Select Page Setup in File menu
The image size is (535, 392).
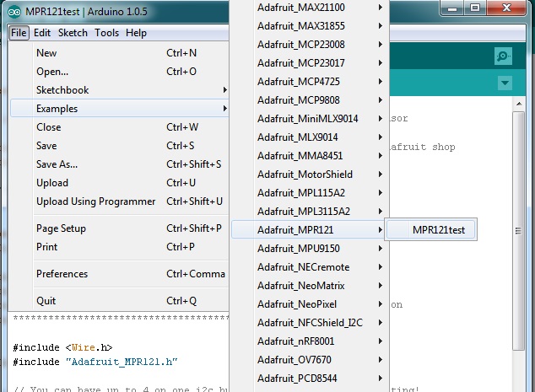click(61, 228)
